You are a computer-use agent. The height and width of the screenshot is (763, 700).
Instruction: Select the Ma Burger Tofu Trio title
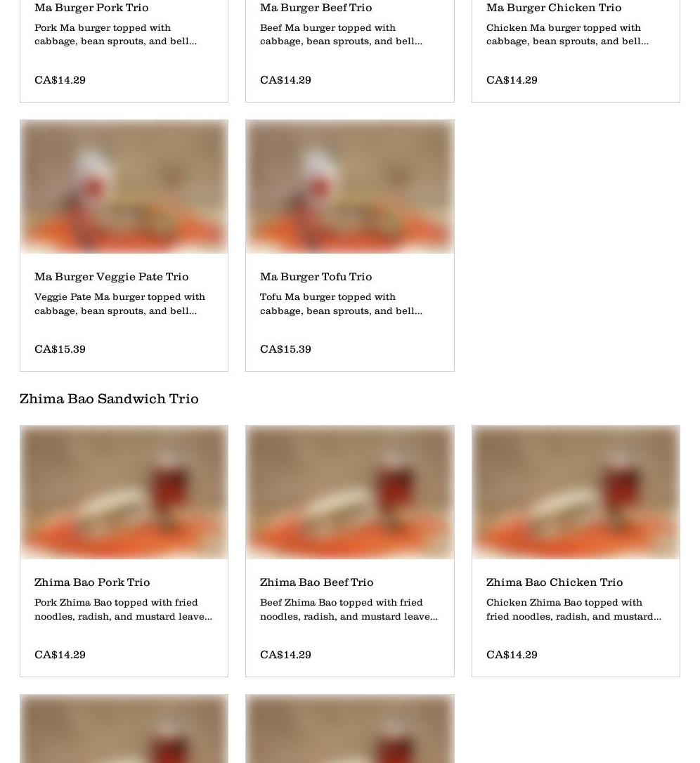tap(316, 277)
